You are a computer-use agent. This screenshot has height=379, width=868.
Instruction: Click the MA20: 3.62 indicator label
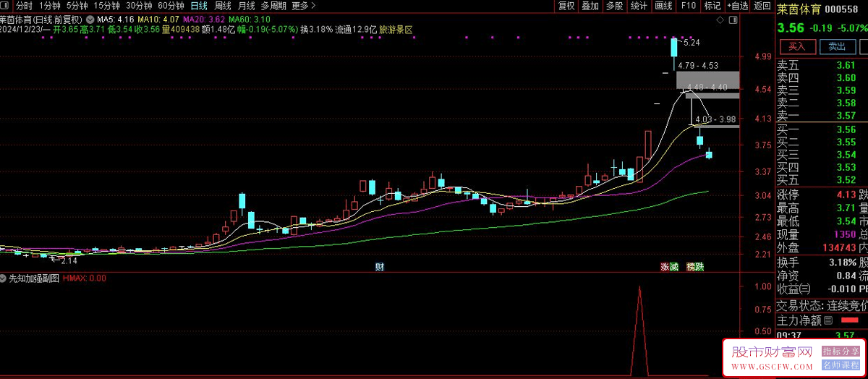205,20
